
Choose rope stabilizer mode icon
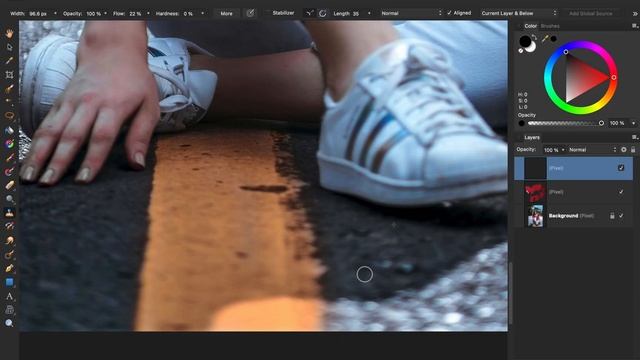coord(310,13)
